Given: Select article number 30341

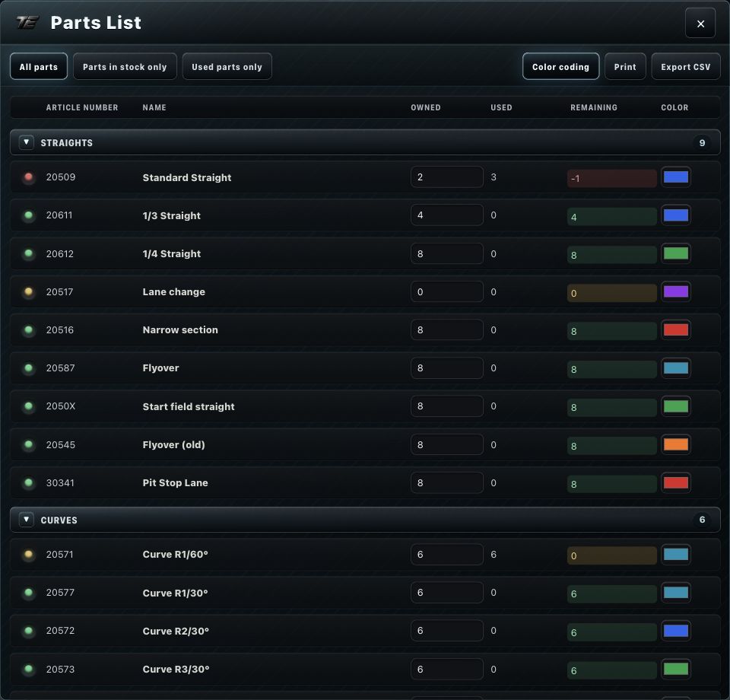Looking at the screenshot, I should [60, 483].
